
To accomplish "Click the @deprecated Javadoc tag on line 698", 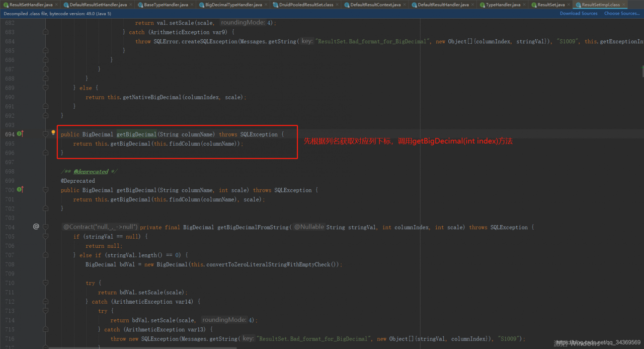I will [x=91, y=172].
